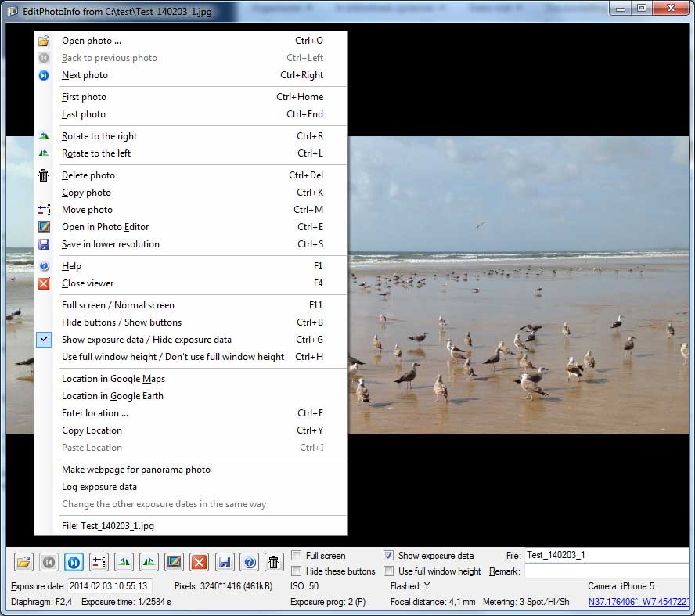The height and width of the screenshot is (616, 695).
Task: Click the trash icon beside Delete photo menu entry
Action: tap(44, 175)
